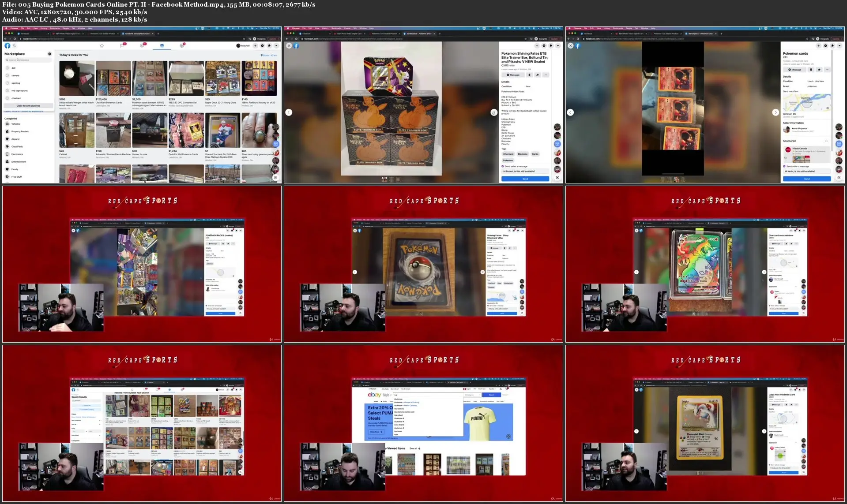
Task: Open the Home icon in Marketplace home frame
Action: pos(102,46)
